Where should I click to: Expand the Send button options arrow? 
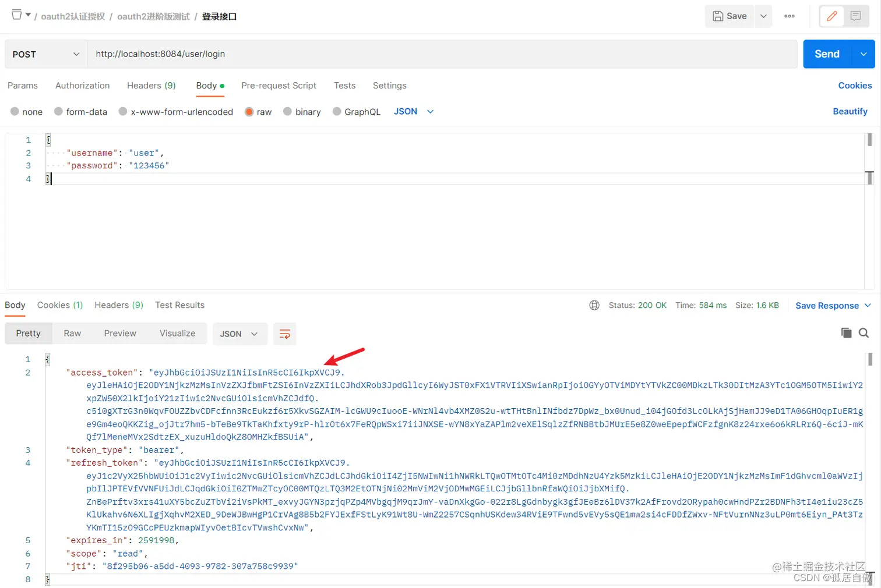click(x=864, y=54)
